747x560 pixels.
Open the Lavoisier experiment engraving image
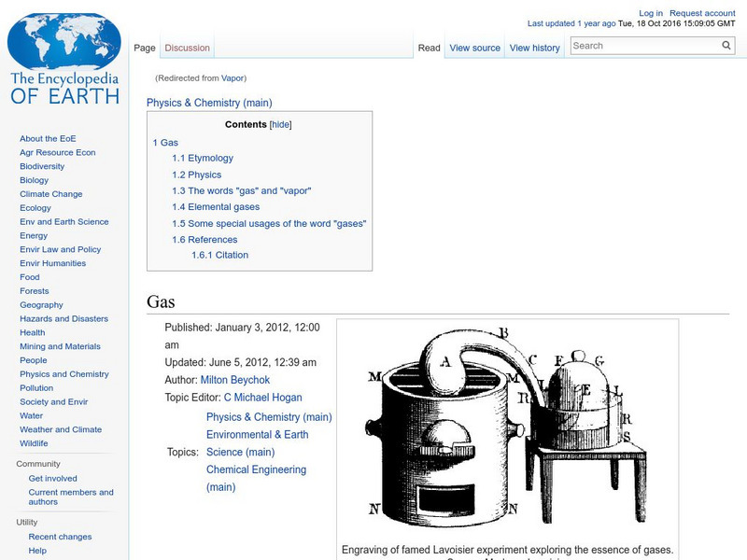tap(507, 427)
